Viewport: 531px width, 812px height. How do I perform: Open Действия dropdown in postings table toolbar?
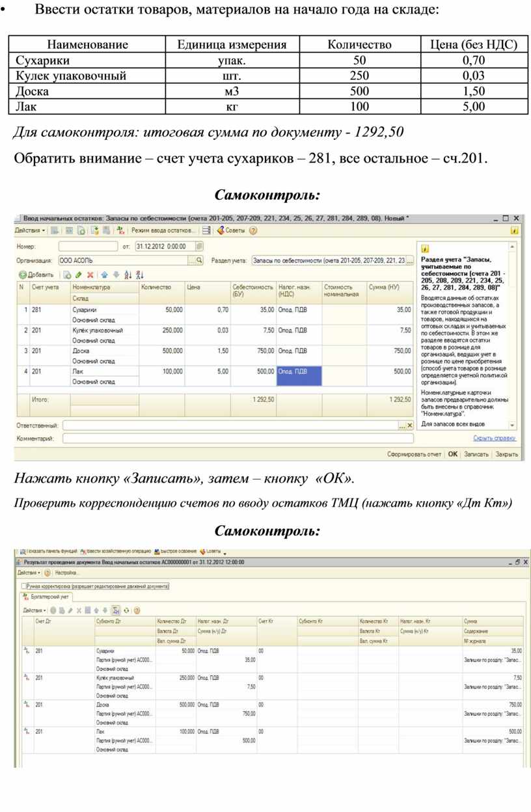35,610
